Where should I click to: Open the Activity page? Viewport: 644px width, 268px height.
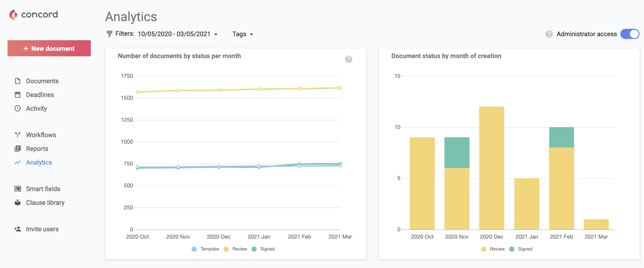point(36,109)
